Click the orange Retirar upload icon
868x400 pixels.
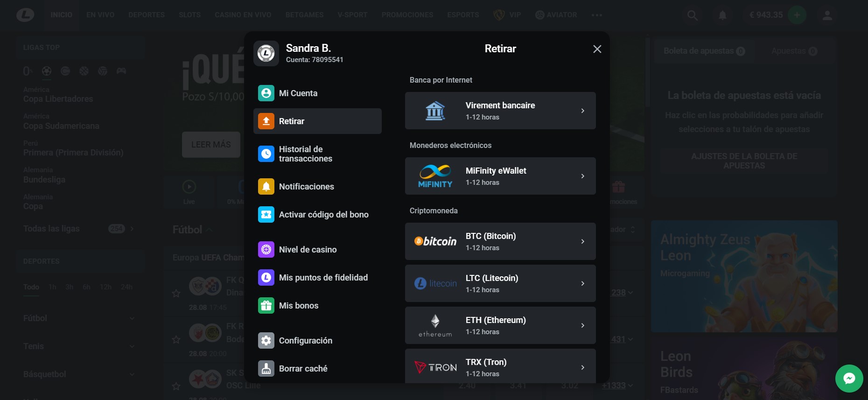266,121
